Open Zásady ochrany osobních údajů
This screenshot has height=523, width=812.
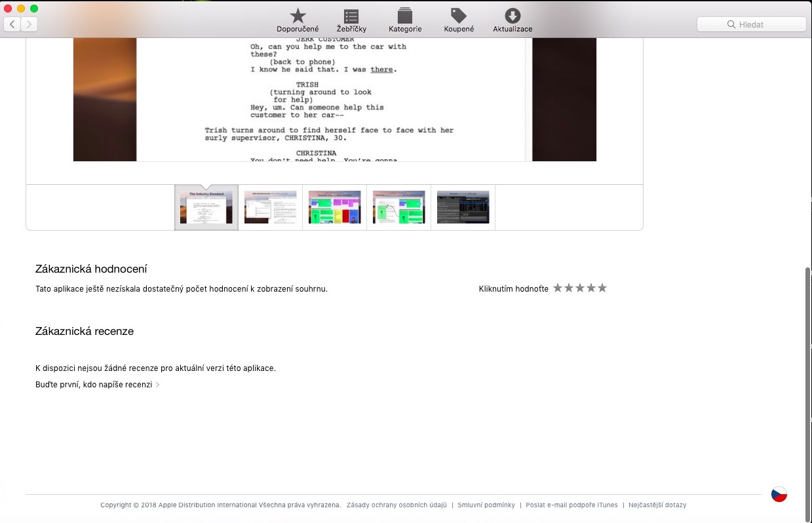click(x=395, y=505)
